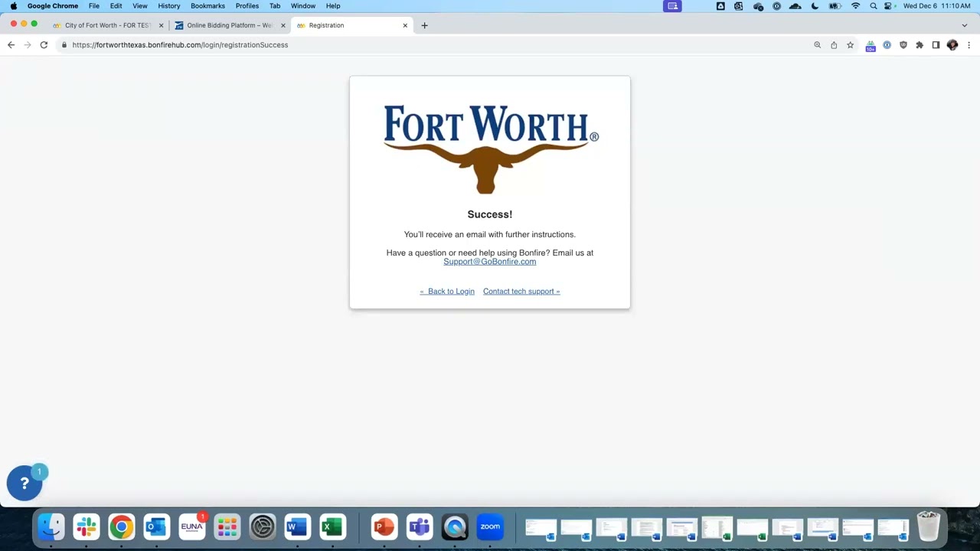Screen dimensions: 980x551
Task: Click the purple screen-sharing menu bar icon
Action: click(672, 6)
